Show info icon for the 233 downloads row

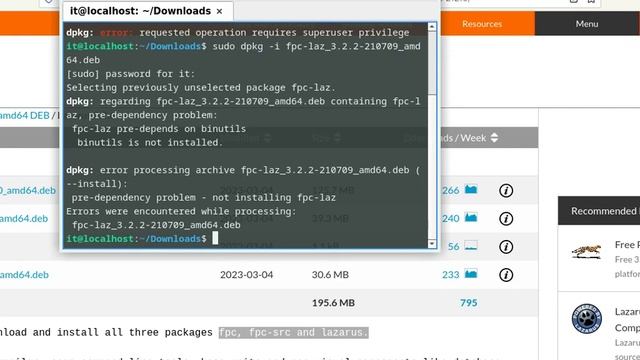point(506,275)
